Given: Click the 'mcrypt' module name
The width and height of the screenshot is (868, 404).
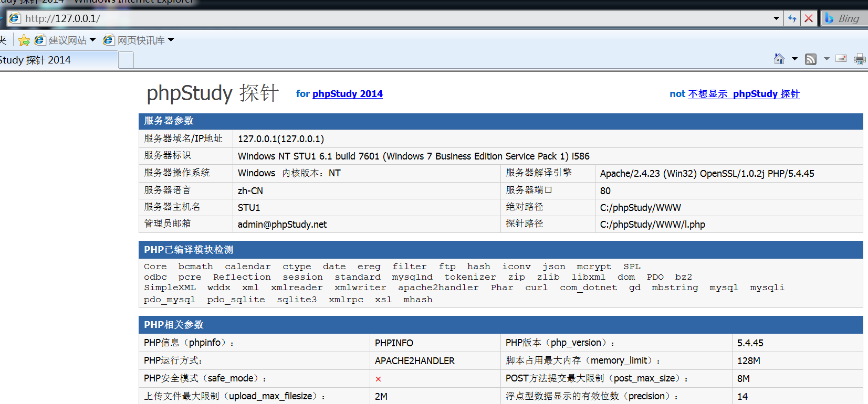Looking at the screenshot, I should (x=594, y=267).
